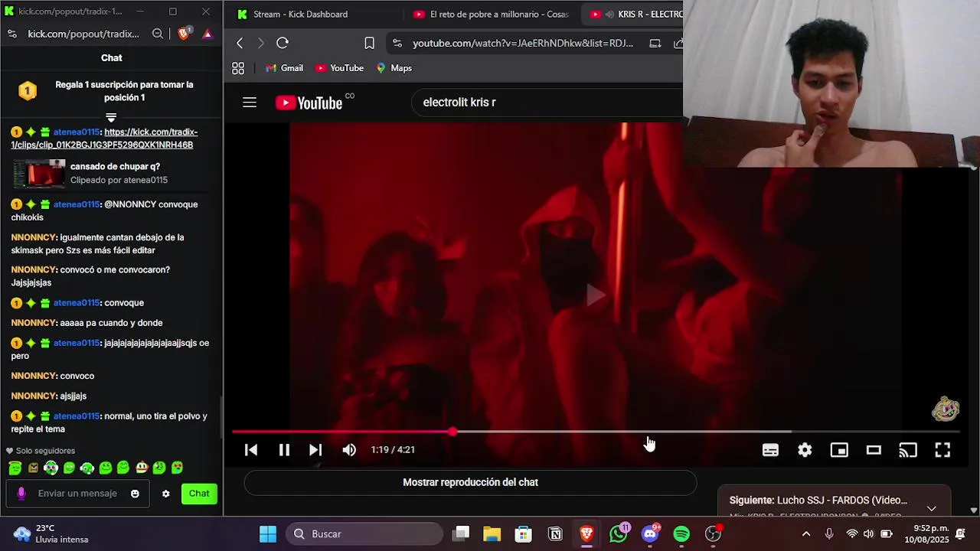
Task: Show hidden system tray icons
Action: [805, 534]
